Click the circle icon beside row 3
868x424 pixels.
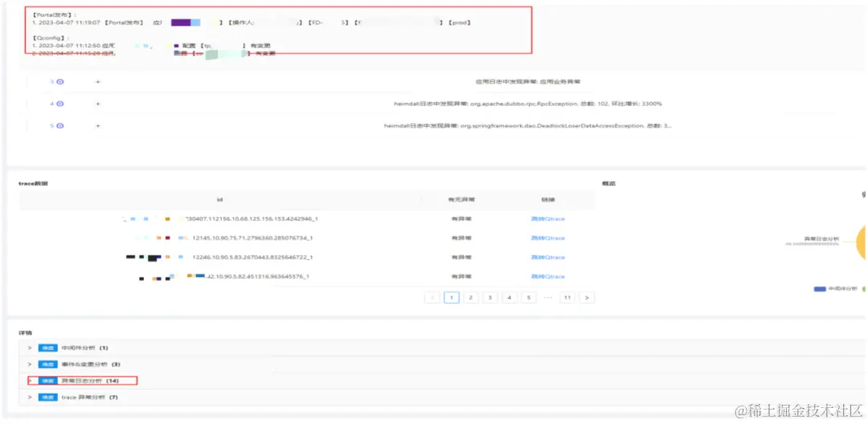click(x=60, y=81)
